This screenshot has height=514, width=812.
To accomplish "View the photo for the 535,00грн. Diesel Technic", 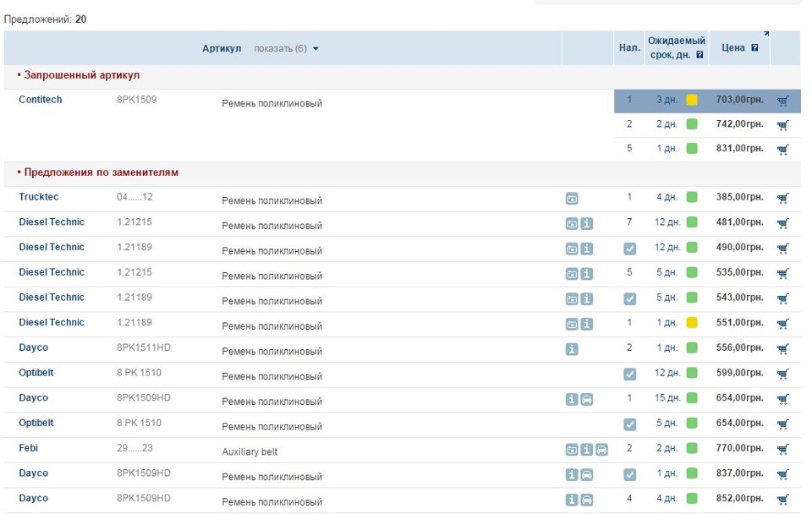I will (572, 274).
